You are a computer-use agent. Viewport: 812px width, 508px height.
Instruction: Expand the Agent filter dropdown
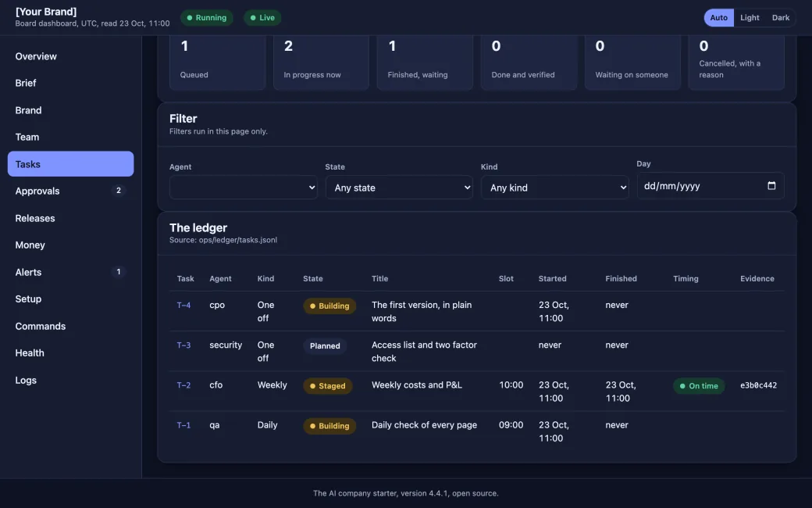[244, 187]
